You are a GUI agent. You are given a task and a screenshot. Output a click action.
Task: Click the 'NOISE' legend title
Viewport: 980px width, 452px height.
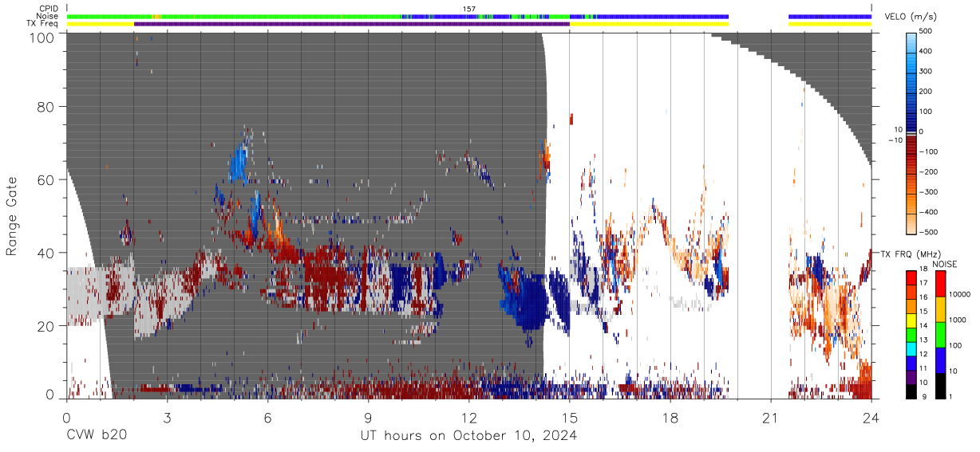click(946, 264)
